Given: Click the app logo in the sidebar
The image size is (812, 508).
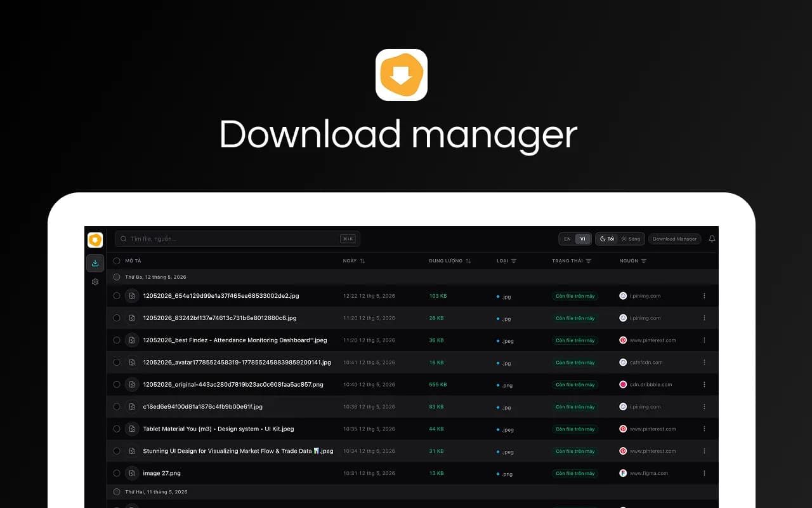Looking at the screenshot, I should click(95, 240).
